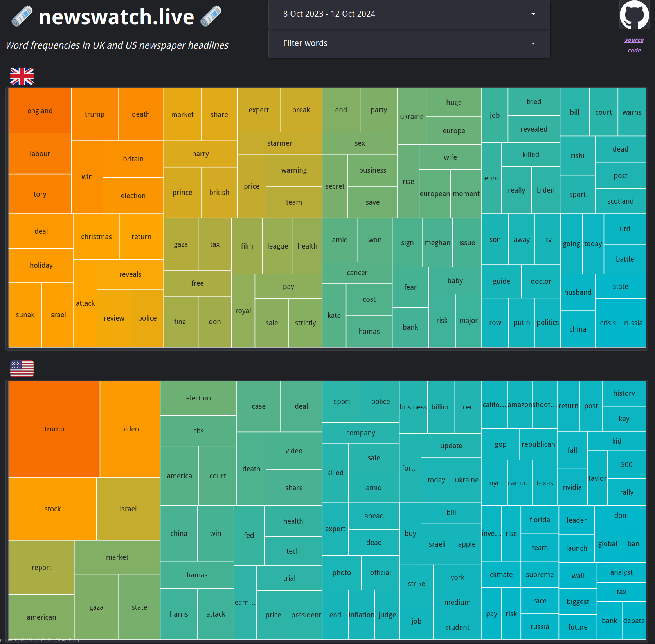Viewport: 655px width, 644px height.
Task: Click the 'texas' tile in US treemap
Action: pos(545,483)
